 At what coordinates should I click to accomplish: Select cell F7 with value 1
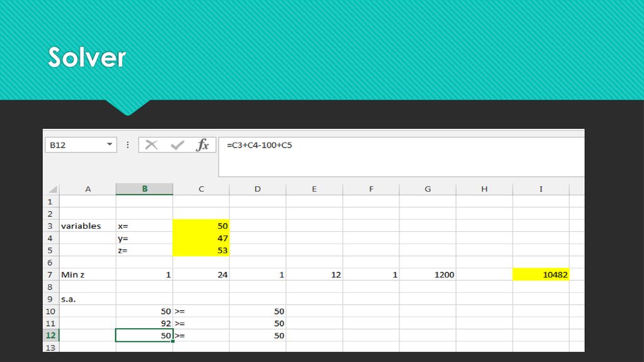click(x=371, y=275)
